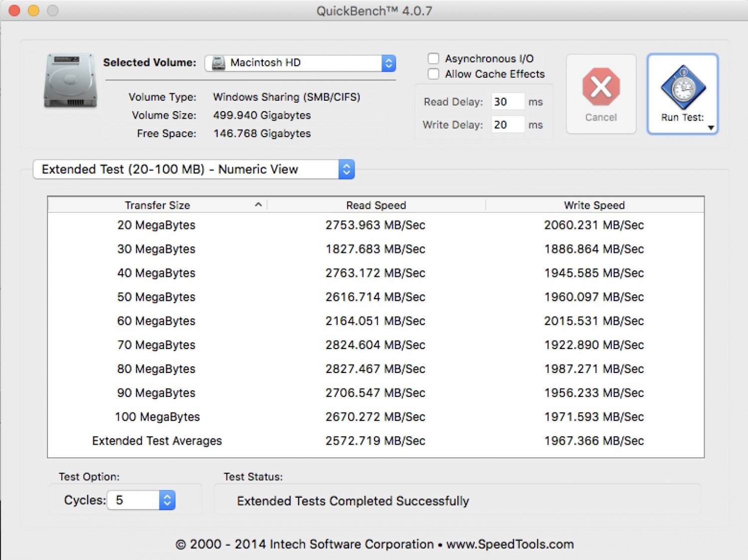Sort by Read Speed column header
The width and height of the screenshot is (748, 560).
point(376,205)
